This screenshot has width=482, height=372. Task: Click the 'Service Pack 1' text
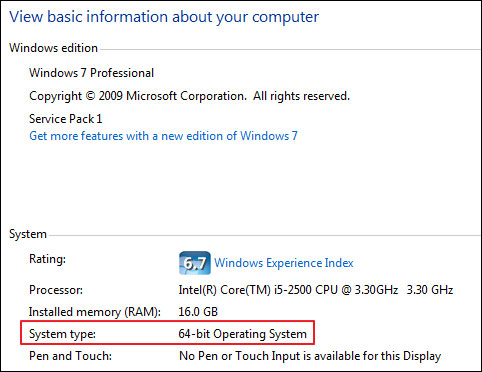point(66,119)
